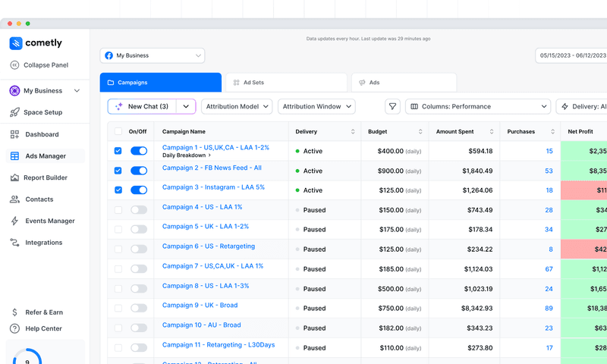607x364 pixels.
Task: Open Integrations from the sidebar
Action: [x=44, y=243]
